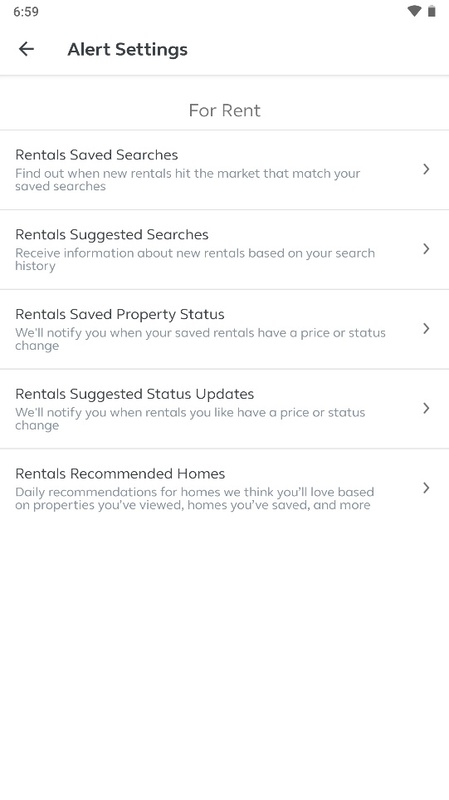This screenshot has width=449, height=800.
Task: Tap description about search history rentals
Action: pyautogui.click(x=195, y=259)
